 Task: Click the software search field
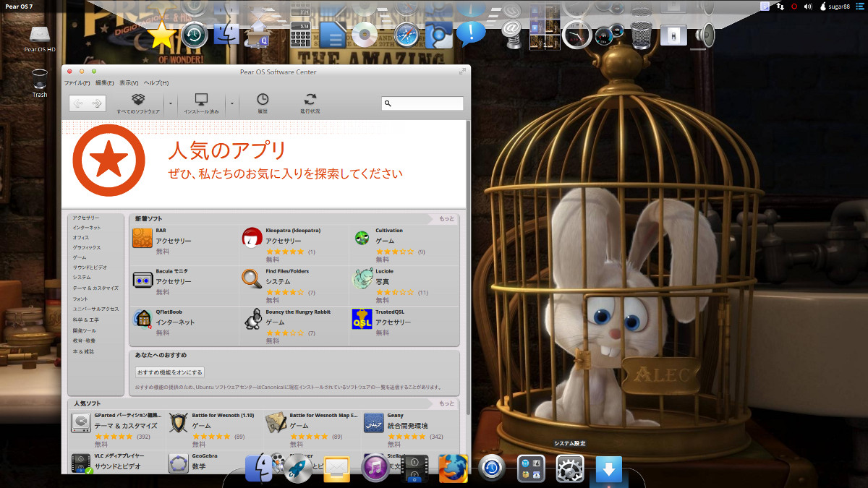(422, 103)
